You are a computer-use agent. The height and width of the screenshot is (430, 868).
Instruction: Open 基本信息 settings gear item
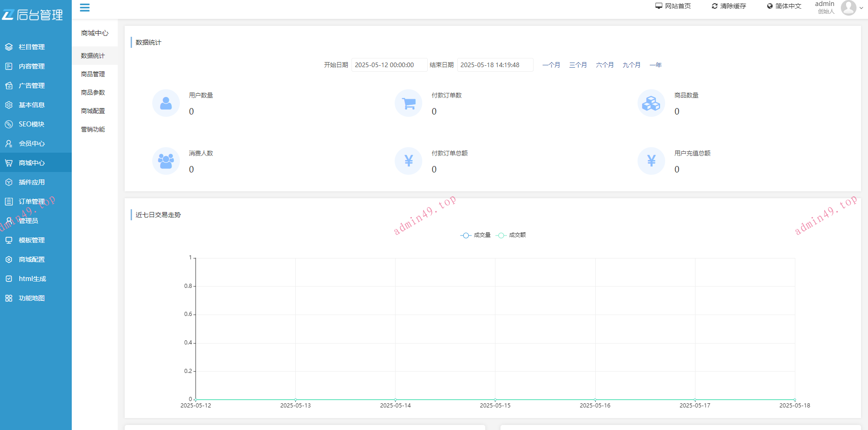click(31, 105)
